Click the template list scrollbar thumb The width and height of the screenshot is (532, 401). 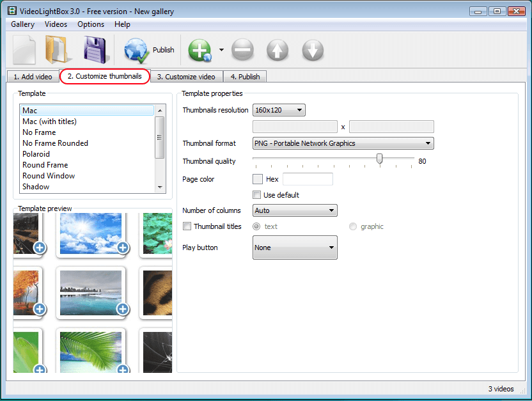160,138
